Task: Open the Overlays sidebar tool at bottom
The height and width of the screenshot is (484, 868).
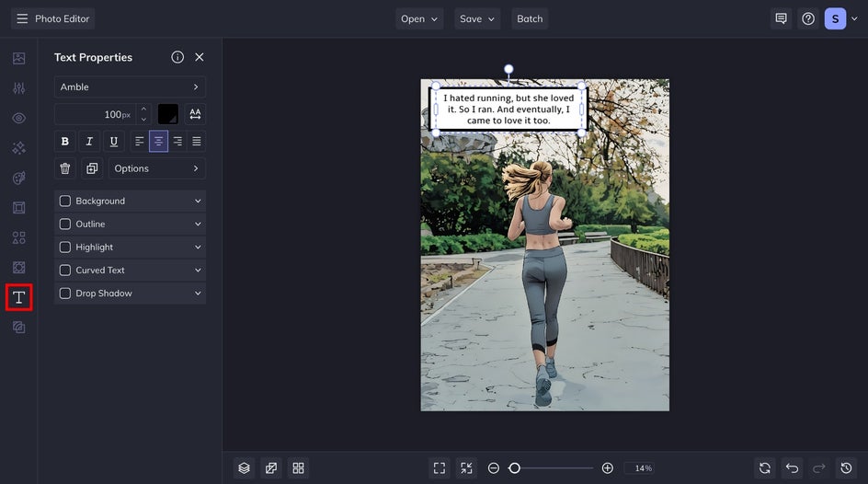Action: pyautogui.click(x=18, y=328)
